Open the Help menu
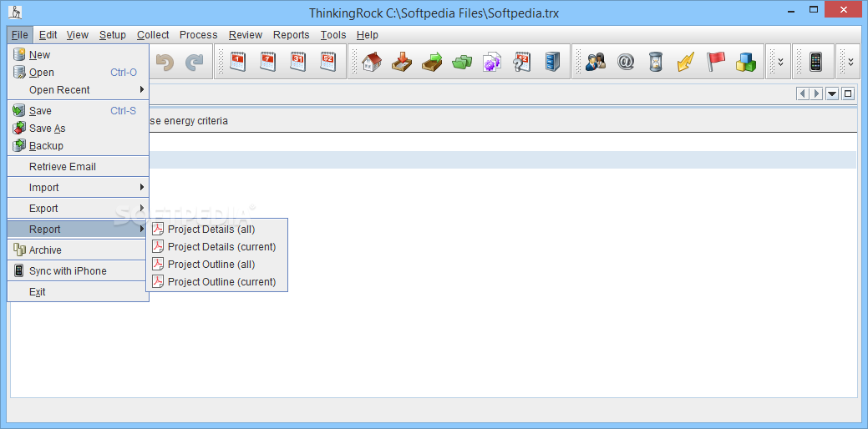The height and width of the screenshot is (429, 868). (367, 35)
